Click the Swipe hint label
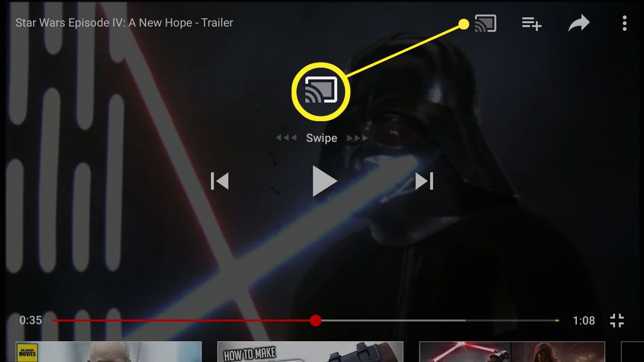 [322, 138]
